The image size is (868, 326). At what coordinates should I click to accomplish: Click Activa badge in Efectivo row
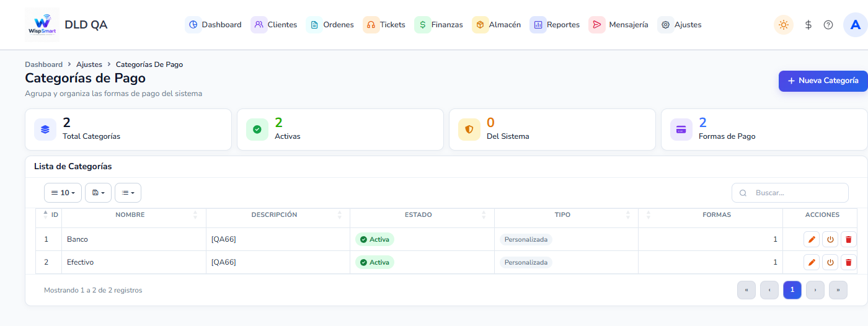pyautogui.click(x=374, y=262)
